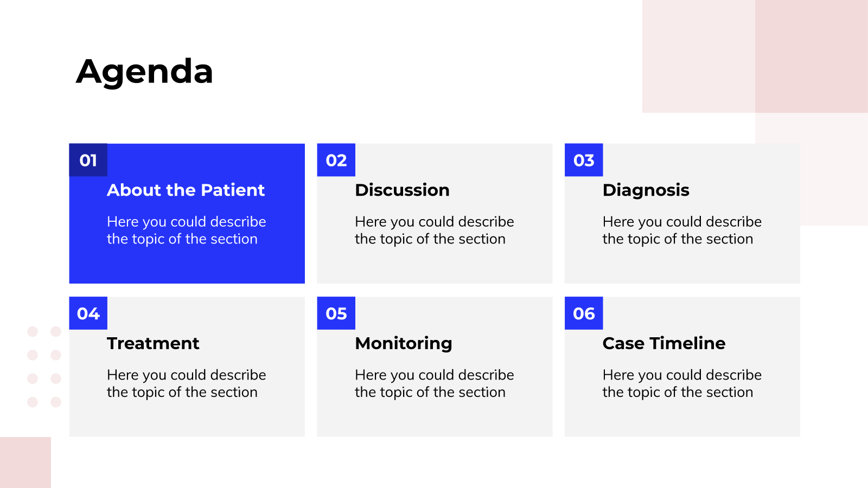The height and width of the screenshot is (488, 868).
Task: Click the Agenda slide title
Action: pyautogui.click(x=144, y=72)
